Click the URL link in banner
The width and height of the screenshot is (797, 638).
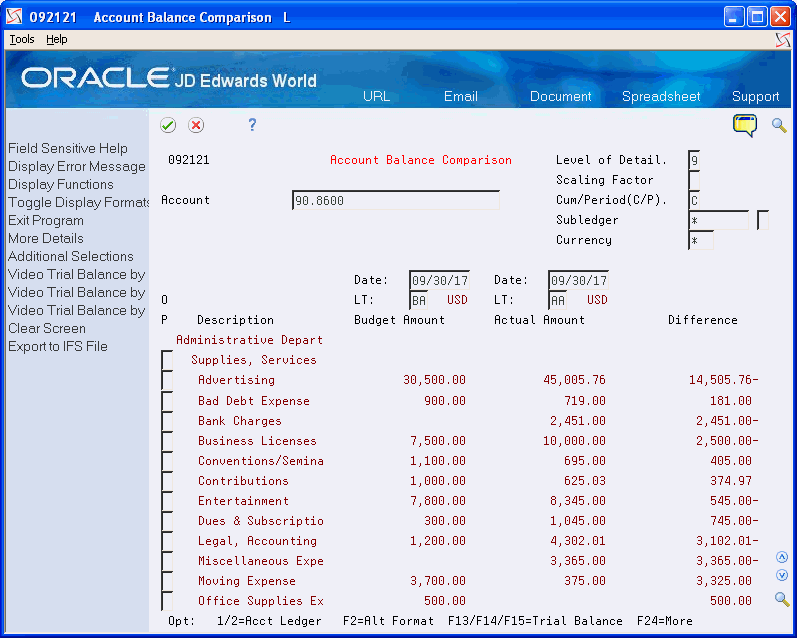tap(376, 97)
